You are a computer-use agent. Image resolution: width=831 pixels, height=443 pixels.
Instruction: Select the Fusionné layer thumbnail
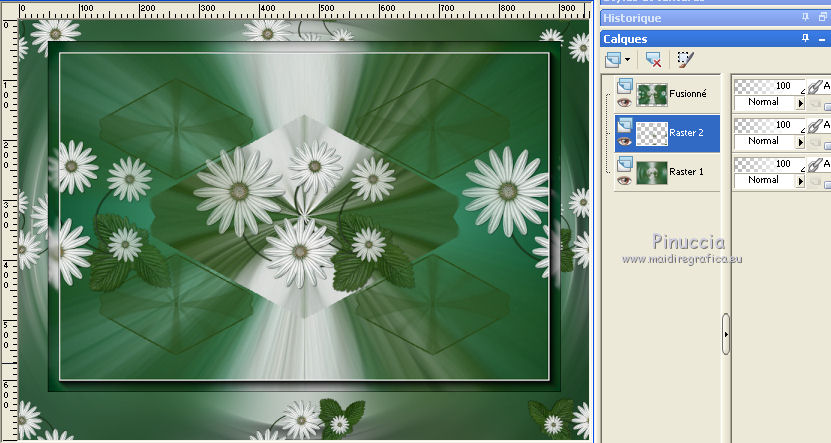pos(651,94)
